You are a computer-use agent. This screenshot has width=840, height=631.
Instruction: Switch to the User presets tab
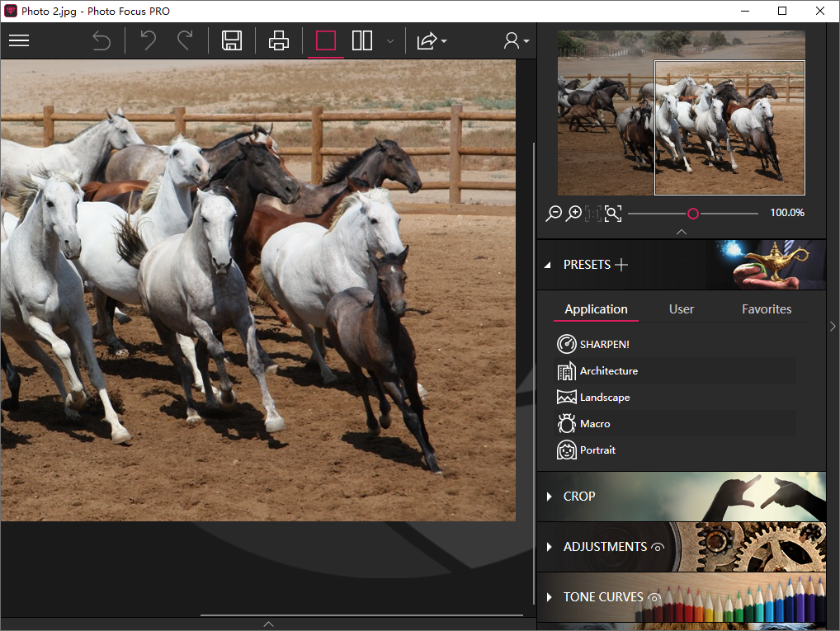click(681, 308)
